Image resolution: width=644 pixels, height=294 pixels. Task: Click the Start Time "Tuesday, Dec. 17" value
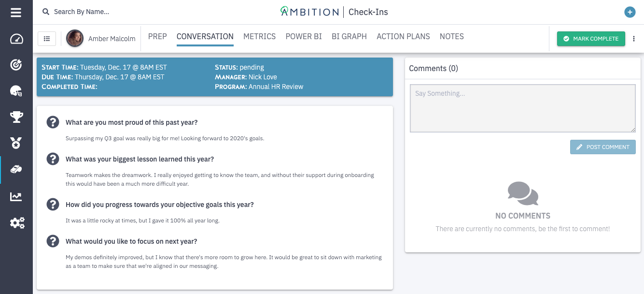124,67
